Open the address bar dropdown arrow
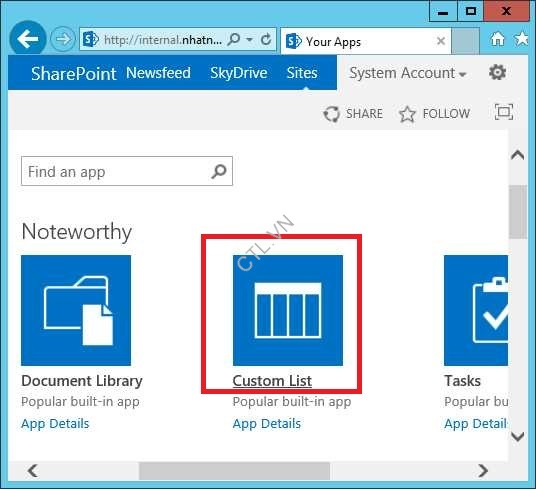536x489 pixels. (250, 40)
